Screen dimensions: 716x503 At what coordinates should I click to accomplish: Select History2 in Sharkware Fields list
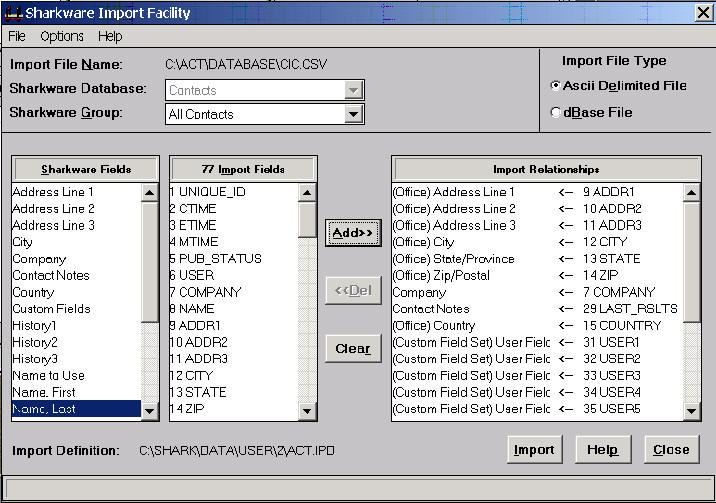point(76,342)
